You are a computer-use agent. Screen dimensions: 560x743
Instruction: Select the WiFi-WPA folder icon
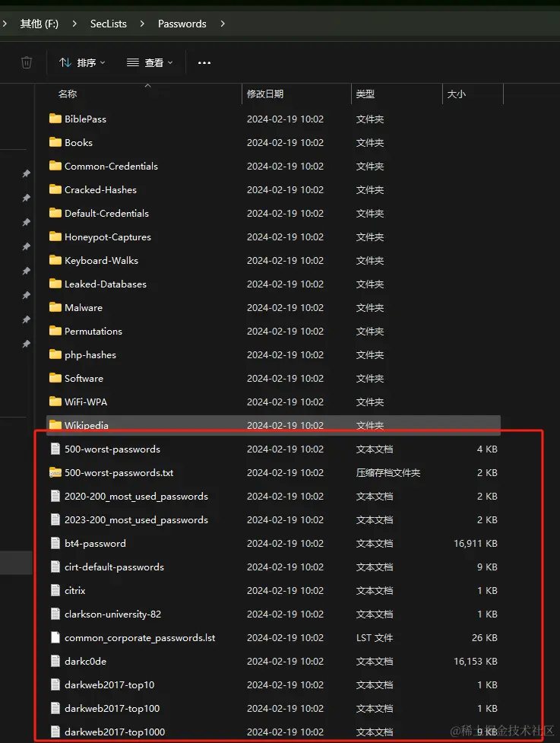coord(55,402)
